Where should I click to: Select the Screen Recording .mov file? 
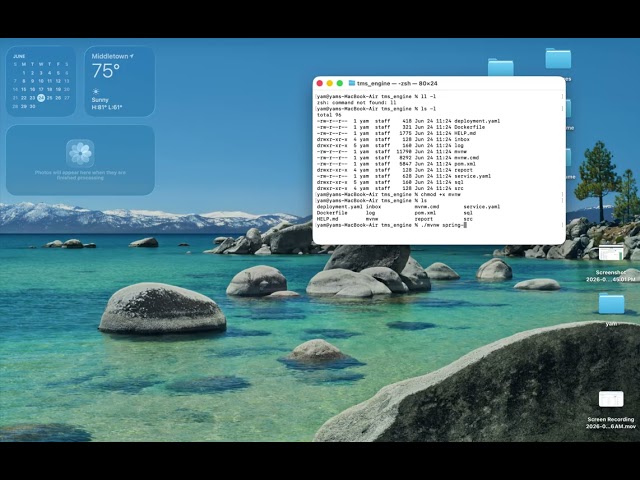(x=611, y=399)
